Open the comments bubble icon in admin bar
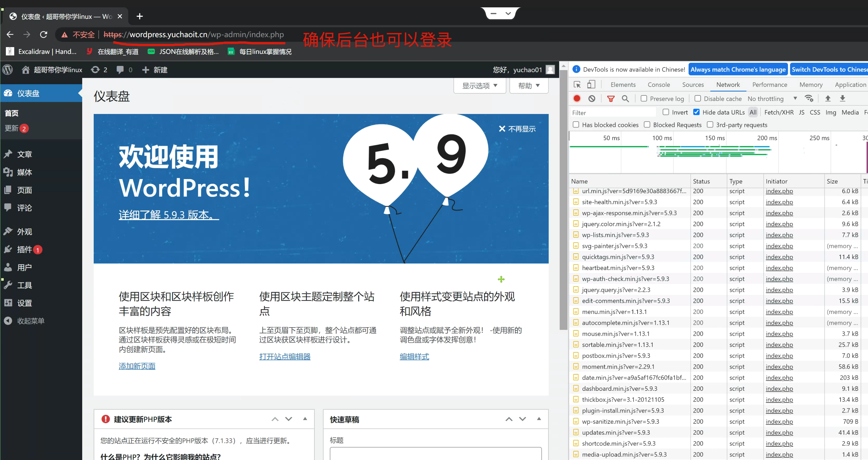 pos(120,70)
